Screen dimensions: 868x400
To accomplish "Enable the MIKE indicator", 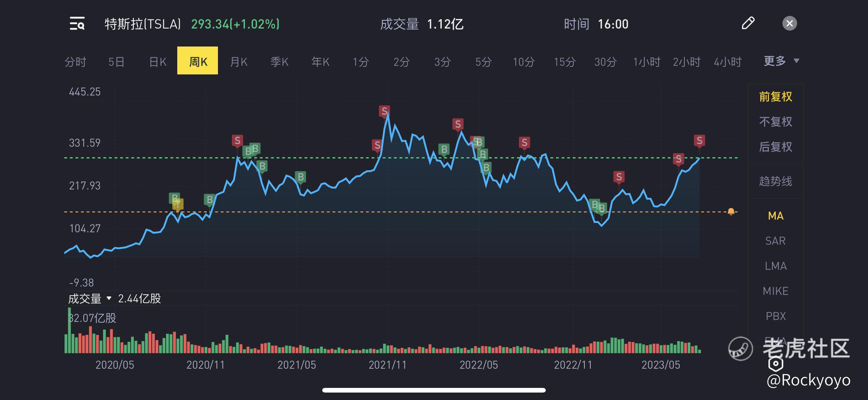I will [x=776, y=291].
